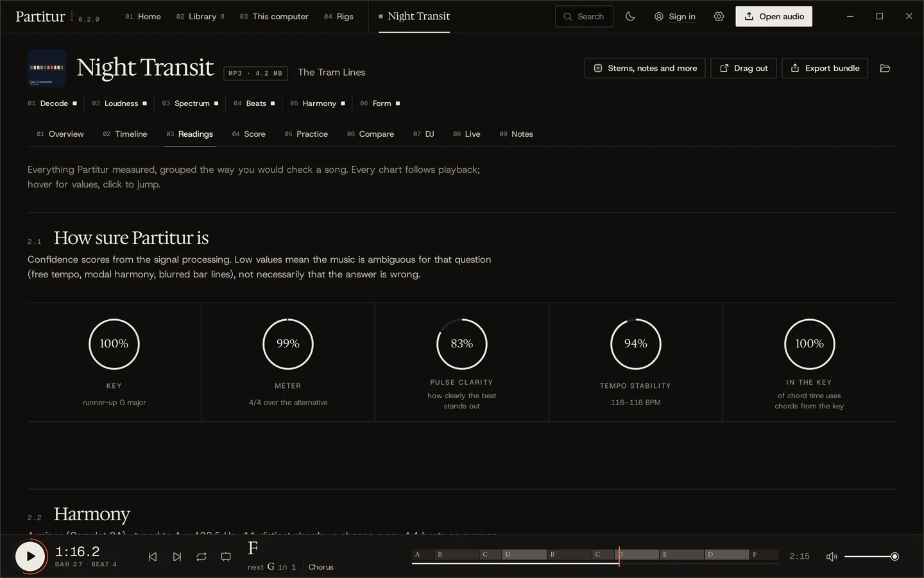The width and height of the screenshot is (924, 578).
Task: Click the Drag out button
Action: tap(744, 68)
